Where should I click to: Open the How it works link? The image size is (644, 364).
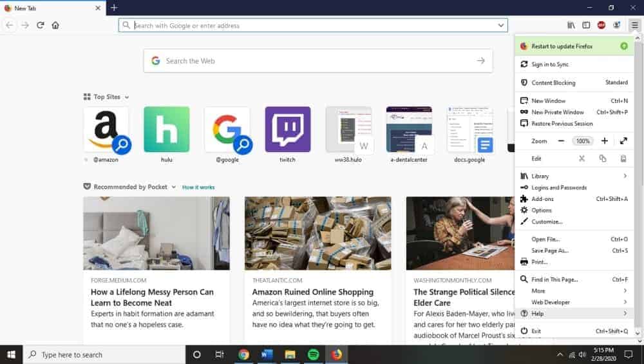point(198,187)
